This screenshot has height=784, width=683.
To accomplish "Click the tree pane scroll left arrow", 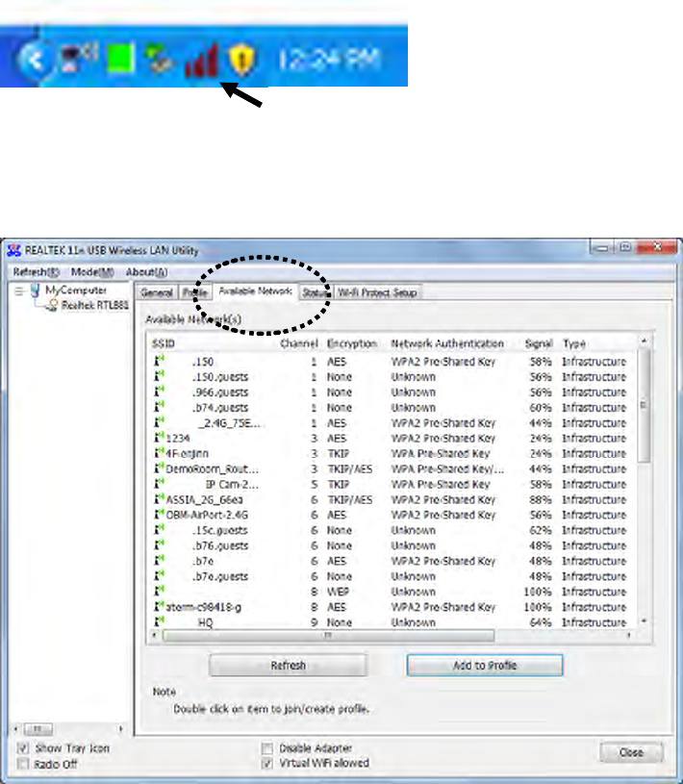I will point(16,729).
